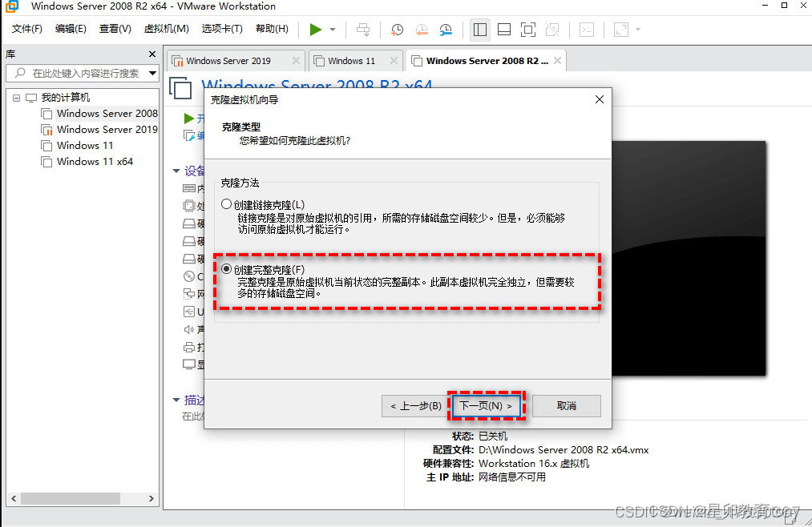The image size is (812, 527).
Task: Open the 编辑(E) menu
Action: click(71, 29)
